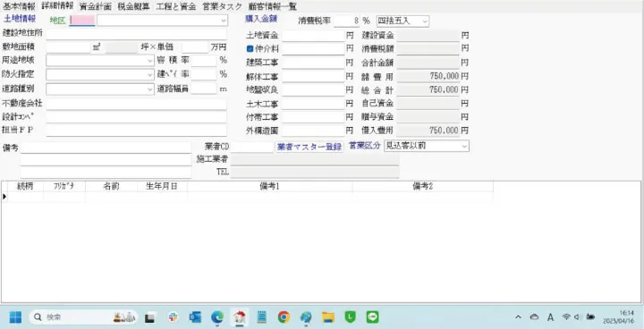Show hidden system tray icons
Screen dimensions: 644x329
(518, 317)
